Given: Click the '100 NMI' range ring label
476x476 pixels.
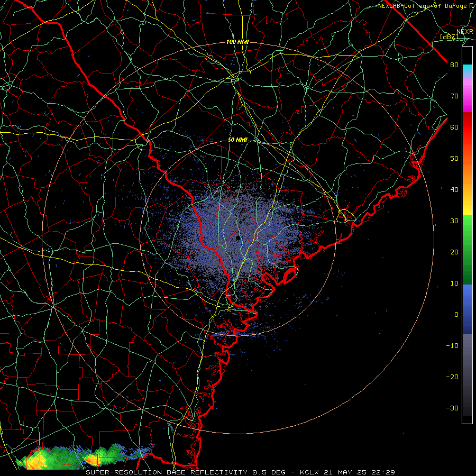Looking at the screenshot, I should click(237, 42).
